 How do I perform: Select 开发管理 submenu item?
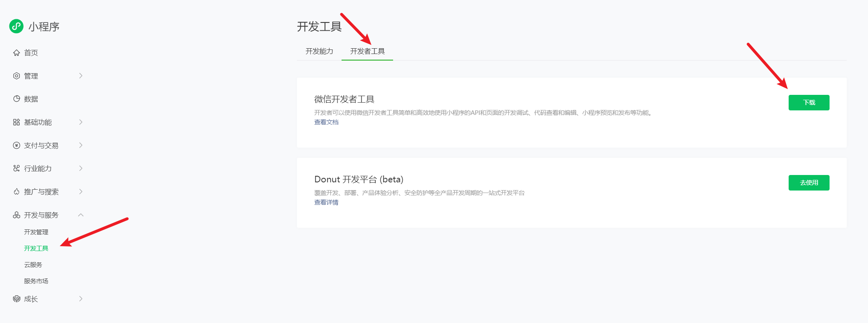[x=36, y=232]
